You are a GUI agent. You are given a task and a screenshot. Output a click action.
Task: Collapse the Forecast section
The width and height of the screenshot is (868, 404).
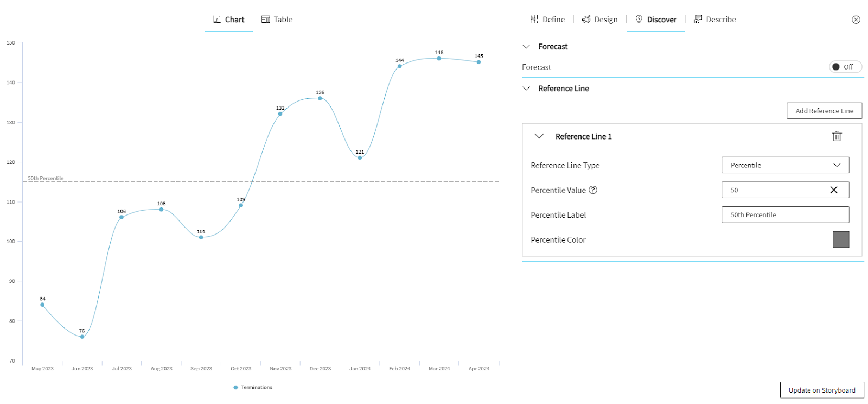tap(526, 47)
